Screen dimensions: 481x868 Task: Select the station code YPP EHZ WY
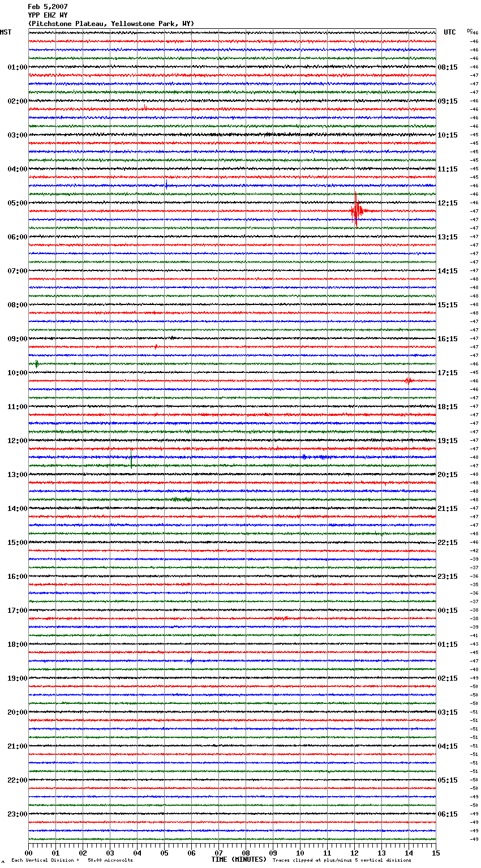[x=48, y=15]
